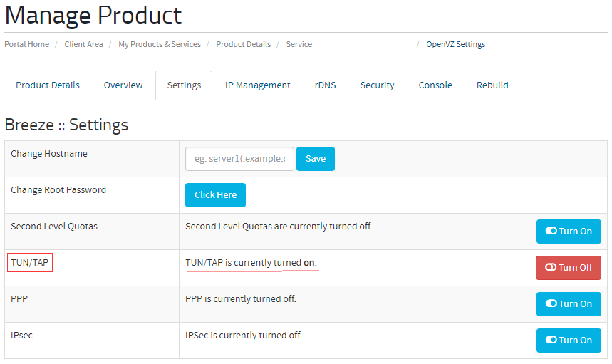
Task: Switch to the Overview tab
Action: point(123,85)
